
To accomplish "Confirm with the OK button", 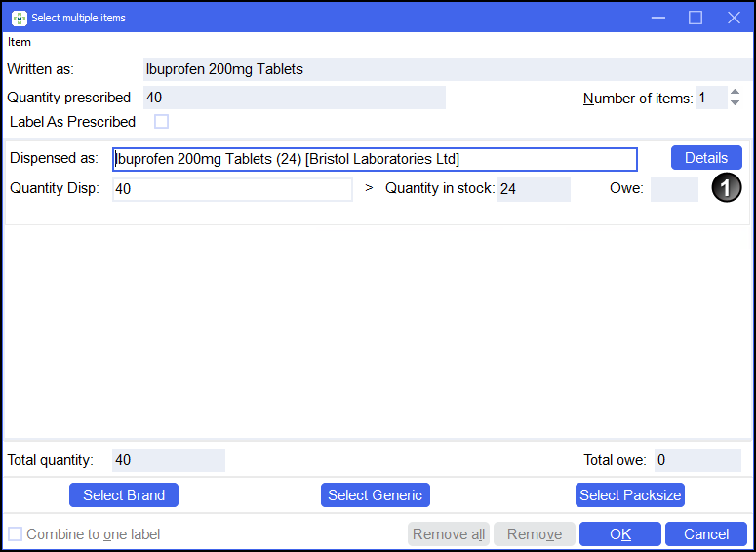I will coord(620,534).
